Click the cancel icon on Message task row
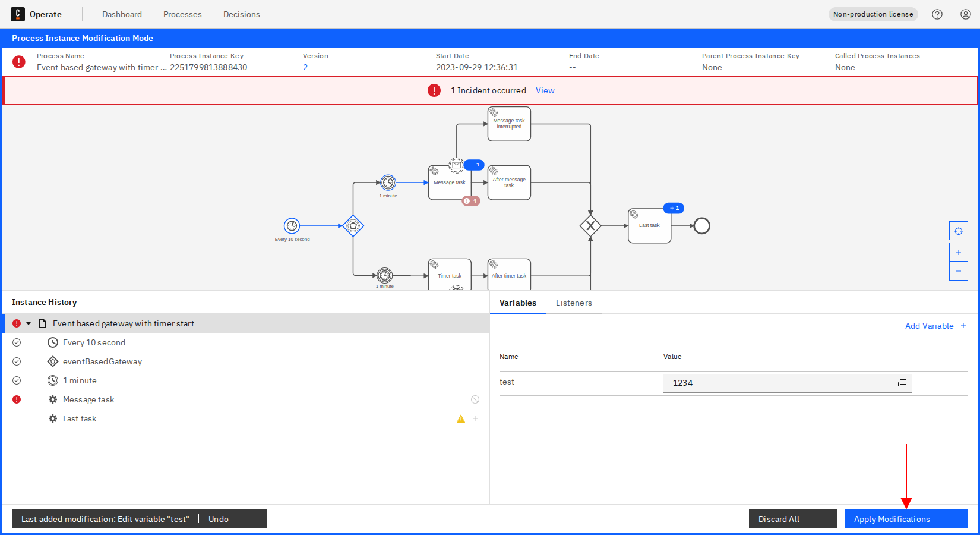980x535 pixels. click(x=475, y=399)
